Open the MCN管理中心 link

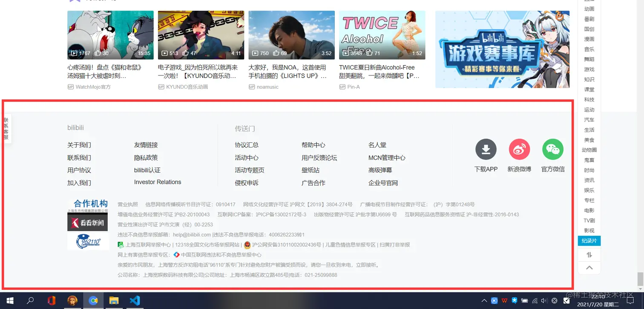coord(387,158)
